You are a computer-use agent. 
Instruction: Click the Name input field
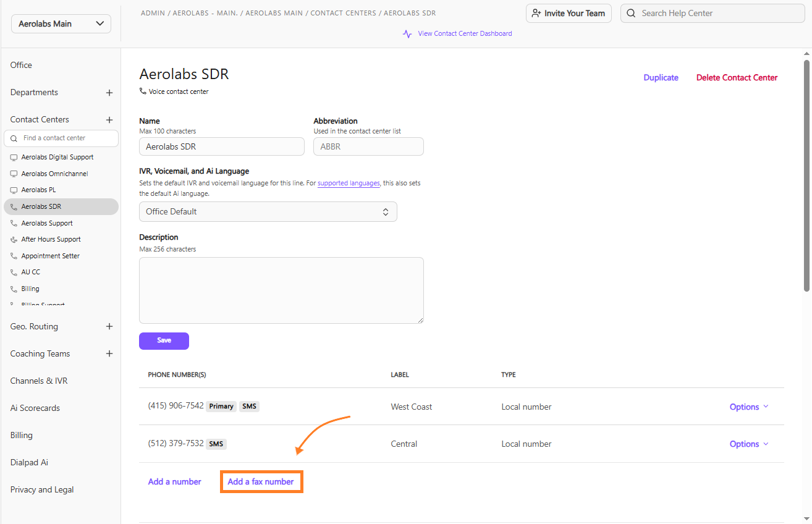222,146
